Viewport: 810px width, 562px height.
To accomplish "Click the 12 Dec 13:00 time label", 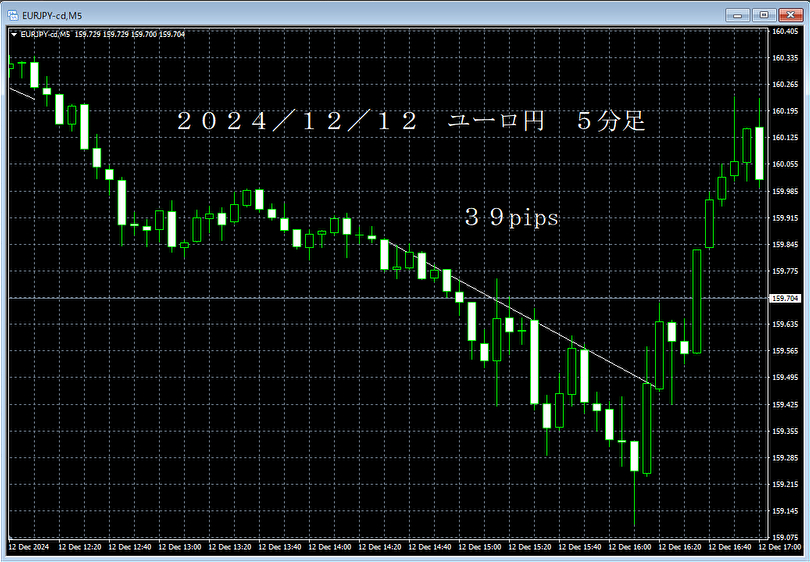I will (x=180, y=547).
